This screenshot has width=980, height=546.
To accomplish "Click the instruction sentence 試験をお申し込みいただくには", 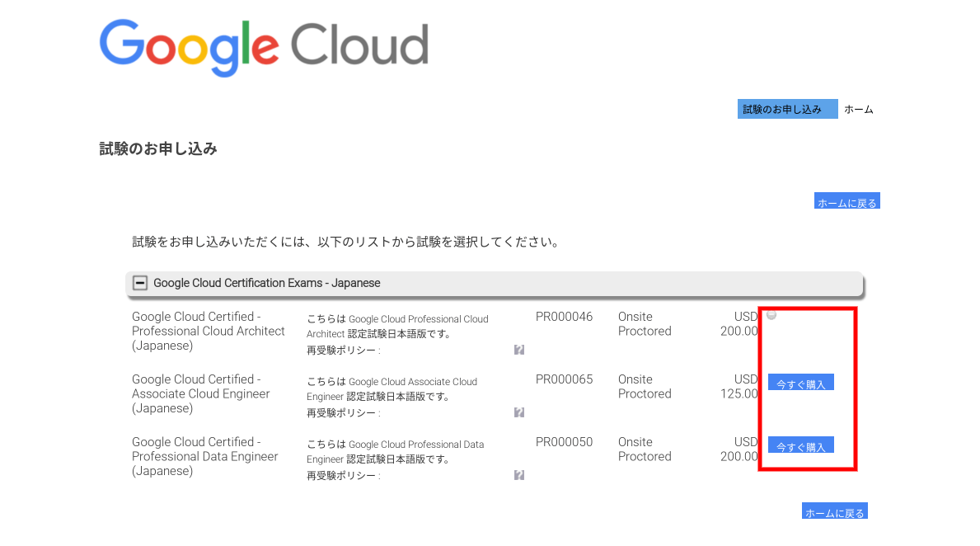I will 346,242.
